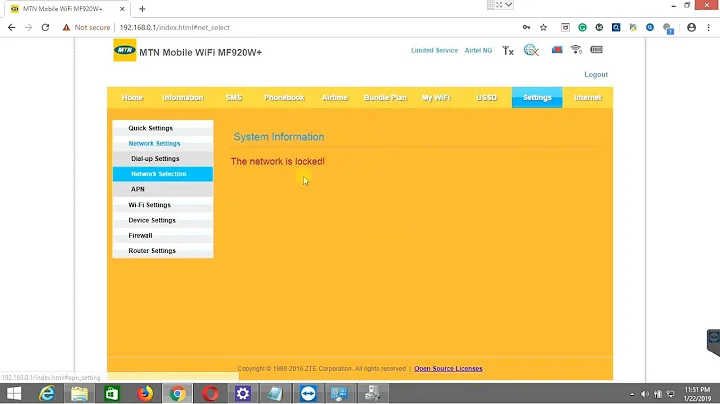Select Network Selection submenu item
This screenshot has height=404, width=720.
tap(163, 174)
